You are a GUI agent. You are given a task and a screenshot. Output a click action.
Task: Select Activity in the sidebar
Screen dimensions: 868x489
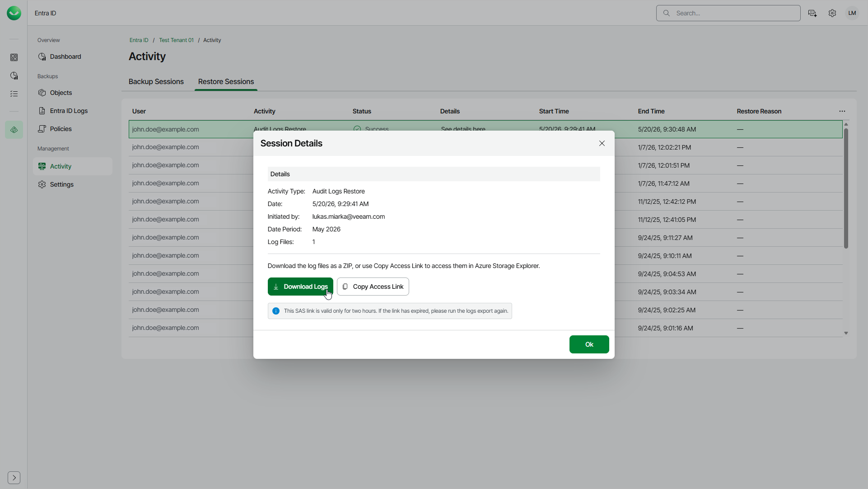coord(72,166)
